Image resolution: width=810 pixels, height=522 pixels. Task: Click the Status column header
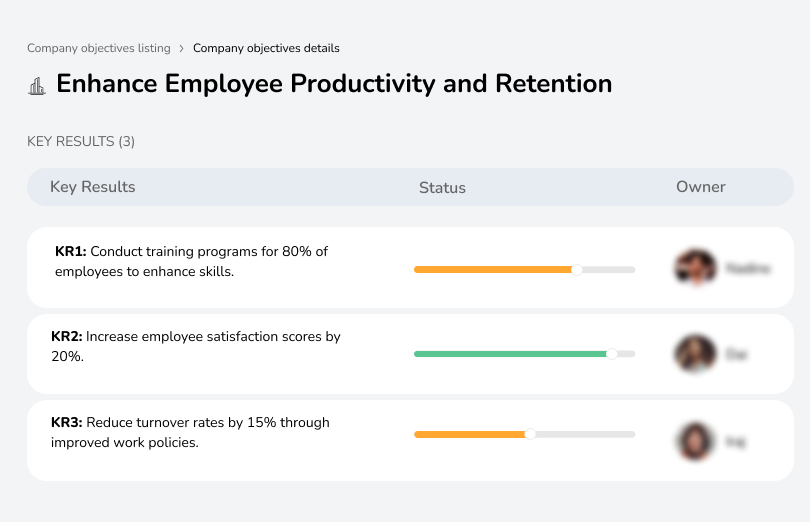(442, 188)
